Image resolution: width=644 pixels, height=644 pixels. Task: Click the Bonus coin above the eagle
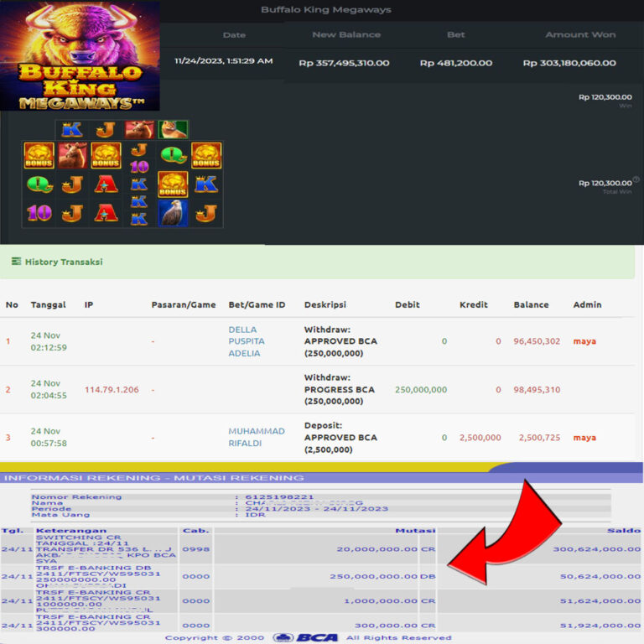173,184
